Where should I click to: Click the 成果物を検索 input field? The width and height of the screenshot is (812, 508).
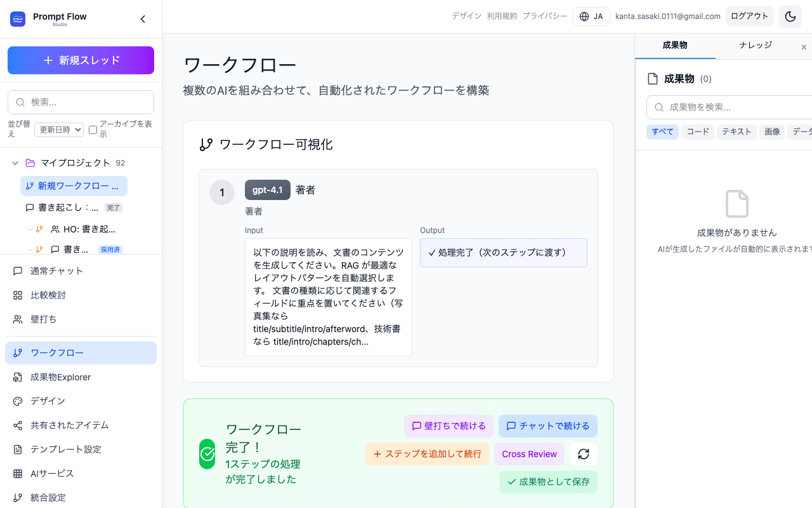click(730, 107)
